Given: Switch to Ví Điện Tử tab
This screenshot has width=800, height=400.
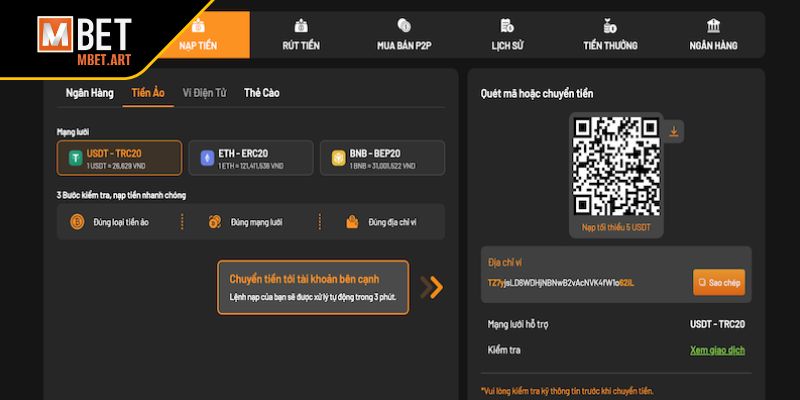Looking at the screenshot, I should click(x=204, y=93).
